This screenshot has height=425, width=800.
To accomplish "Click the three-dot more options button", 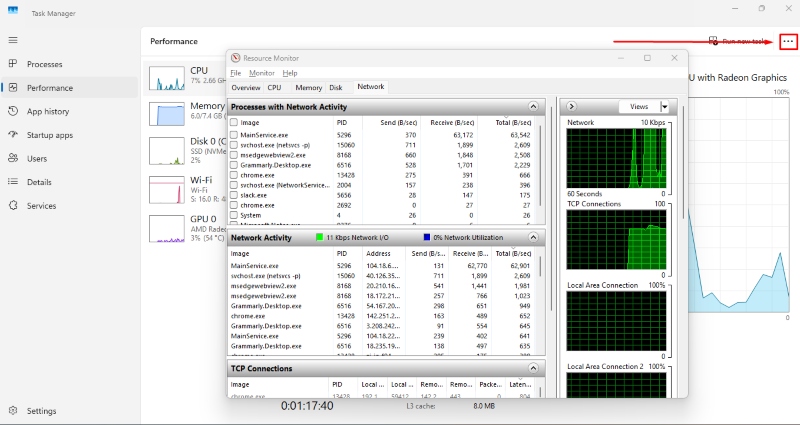I will tap(789, 41).
